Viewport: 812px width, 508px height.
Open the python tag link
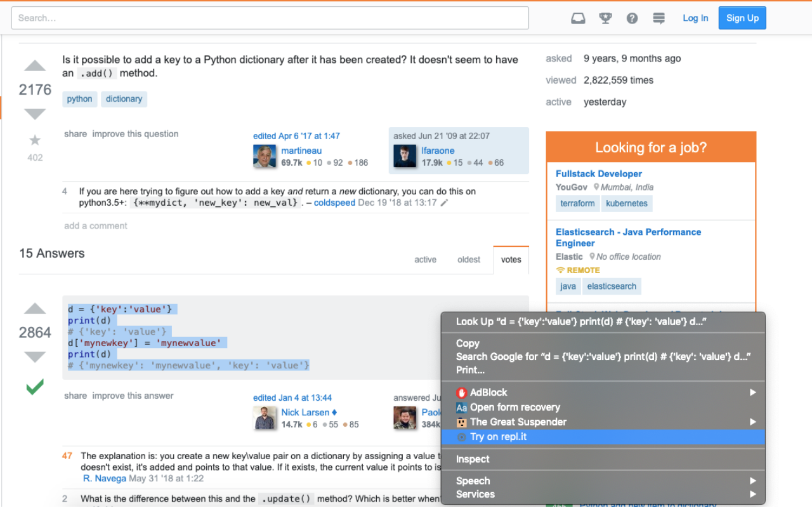pos(79,99)
